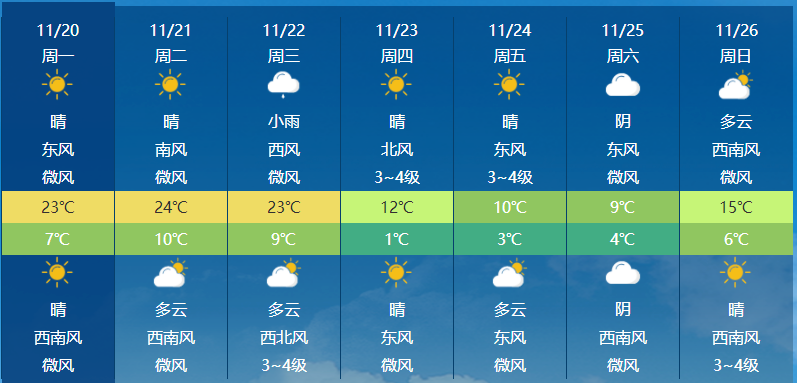Click the 24℃ high temperature cell

click(x=171, y=207)
